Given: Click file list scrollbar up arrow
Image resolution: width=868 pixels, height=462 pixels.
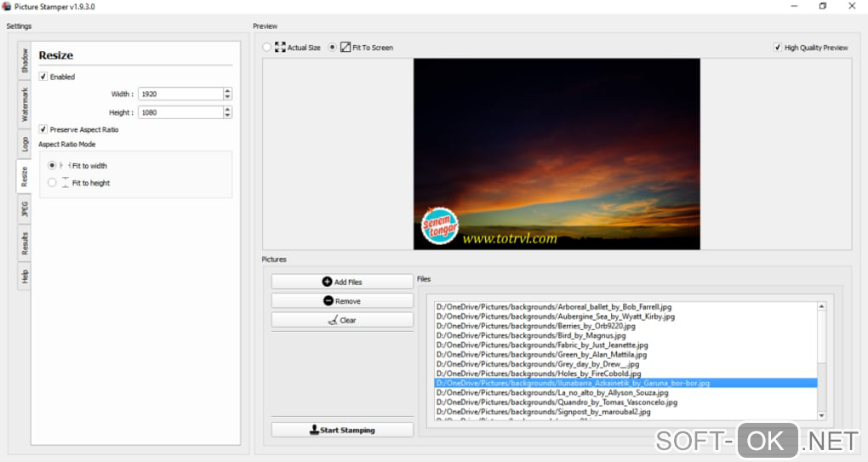Looking at the screenshot, I should (x=821, y=306).
